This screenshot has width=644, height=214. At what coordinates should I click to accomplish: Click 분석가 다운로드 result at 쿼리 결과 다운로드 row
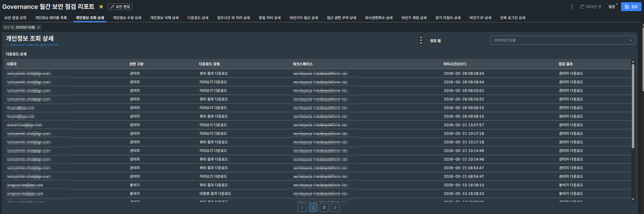[x=571, y=185]
